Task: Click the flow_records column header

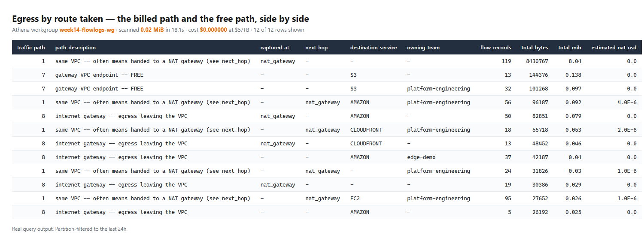Action: point(496,48)
